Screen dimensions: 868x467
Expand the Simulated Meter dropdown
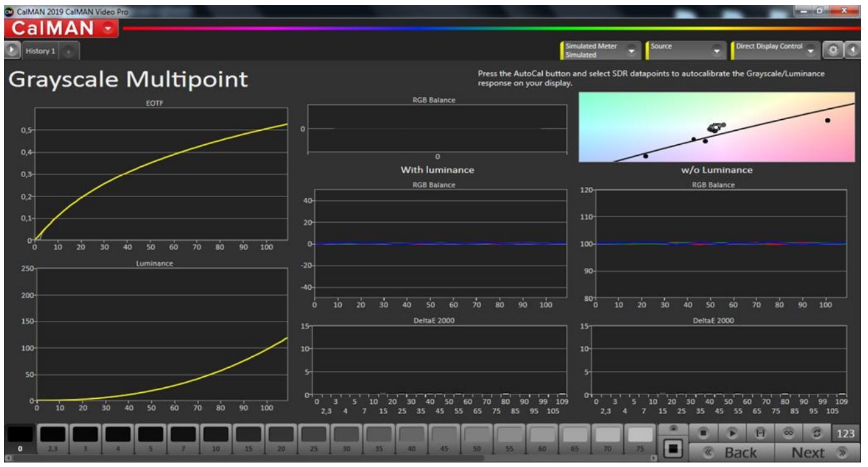[631, 50]
